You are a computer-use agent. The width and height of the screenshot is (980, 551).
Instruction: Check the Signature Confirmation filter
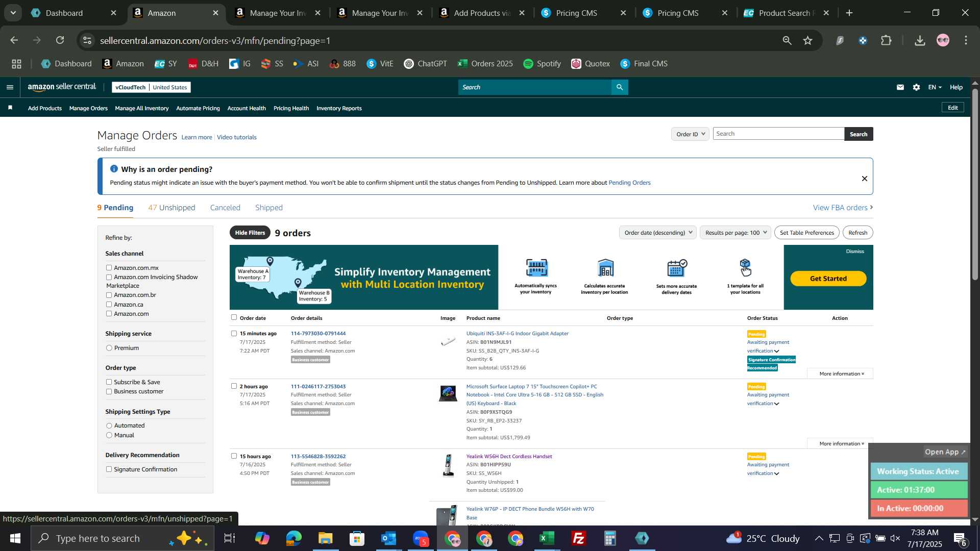(x=109, y=469)
